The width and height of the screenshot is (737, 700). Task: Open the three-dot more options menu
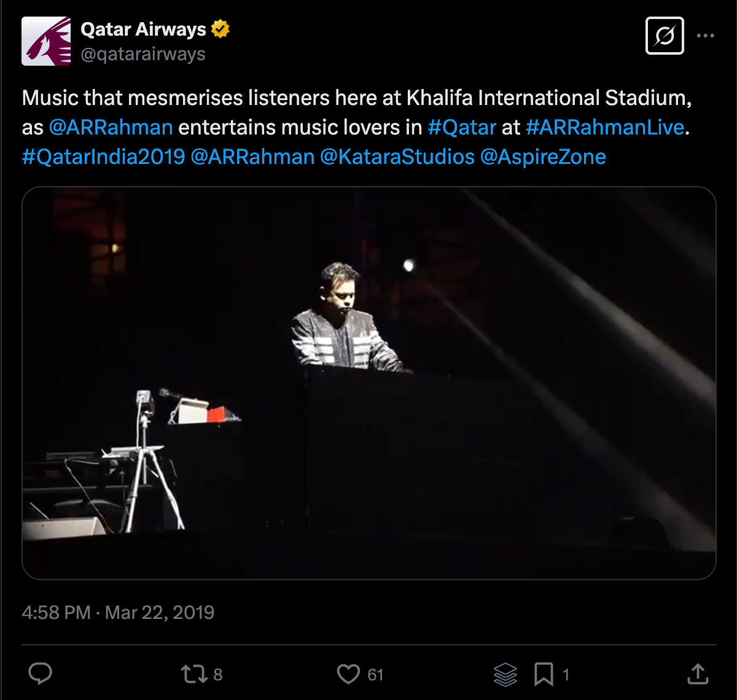pyautogui.click(x=705, y=36)
